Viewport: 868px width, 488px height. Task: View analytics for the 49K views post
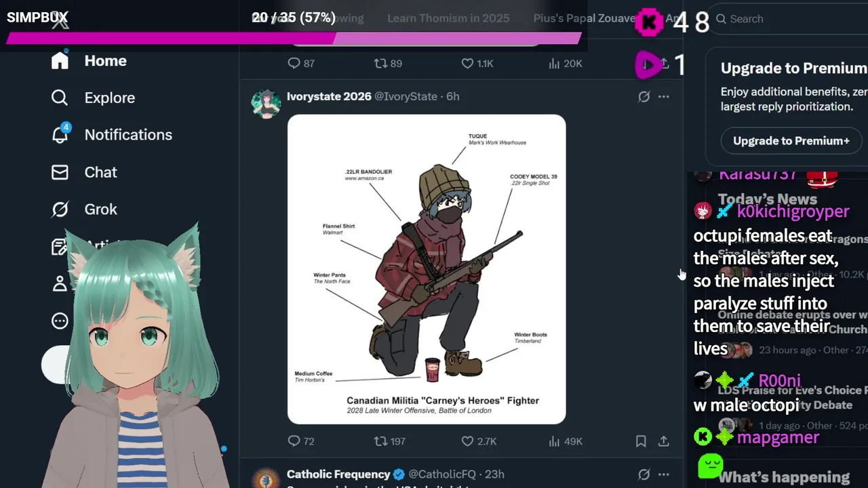tap(566, 441)
